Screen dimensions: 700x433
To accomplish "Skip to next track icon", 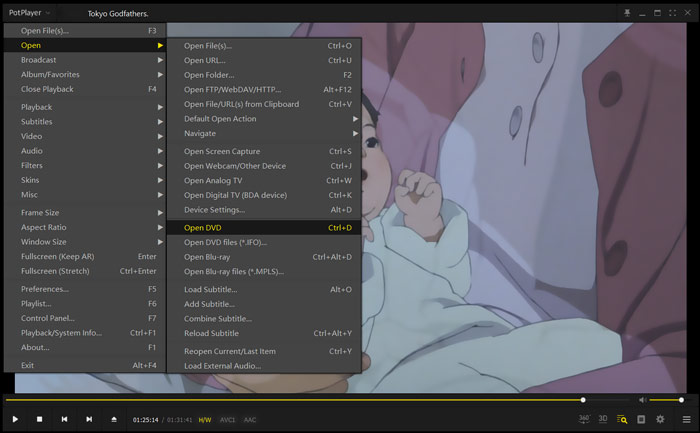I will click(89, 419).
